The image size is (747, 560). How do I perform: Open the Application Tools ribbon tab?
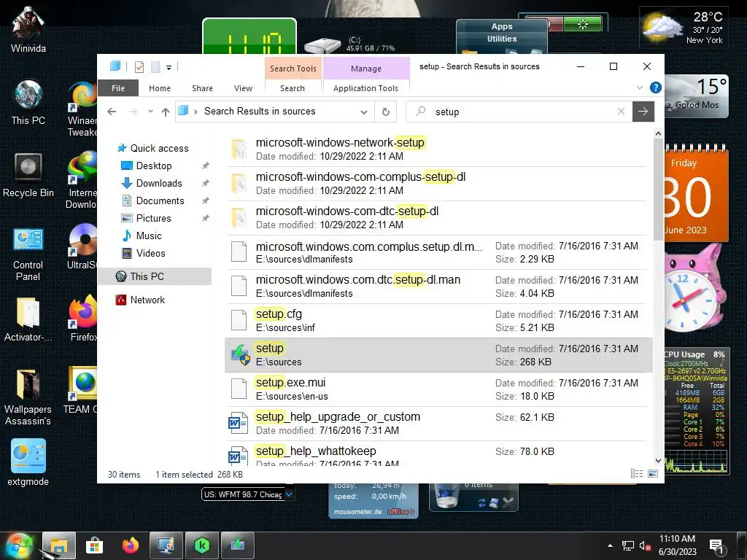[366, 88]
